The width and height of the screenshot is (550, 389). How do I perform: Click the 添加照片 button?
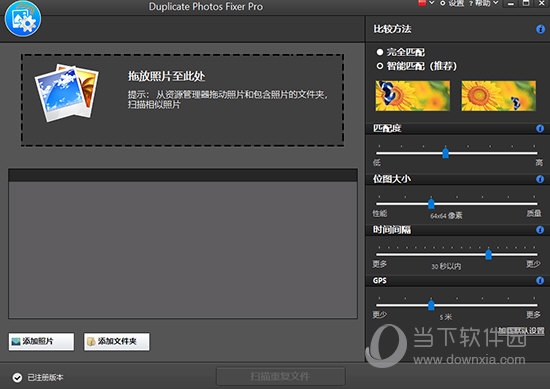pyautogui.click(x=41, y=341)
